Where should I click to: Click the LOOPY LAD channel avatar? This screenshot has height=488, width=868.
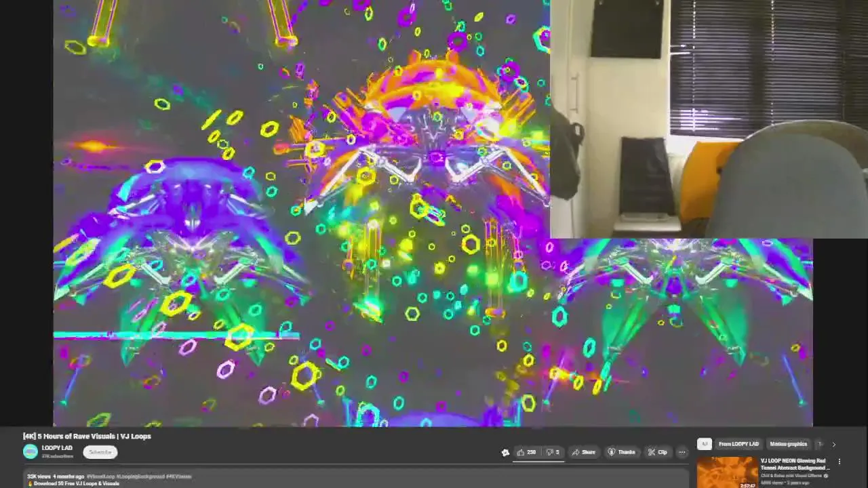[31, 451]
